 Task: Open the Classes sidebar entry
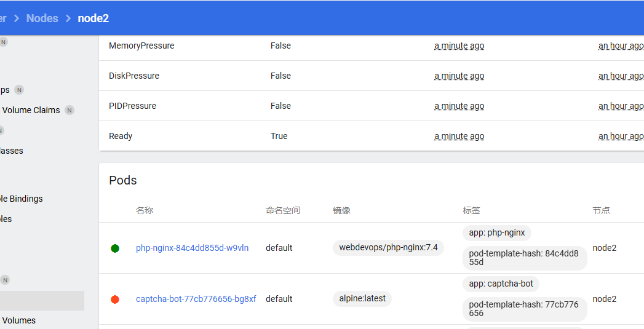tap(12, 151)
